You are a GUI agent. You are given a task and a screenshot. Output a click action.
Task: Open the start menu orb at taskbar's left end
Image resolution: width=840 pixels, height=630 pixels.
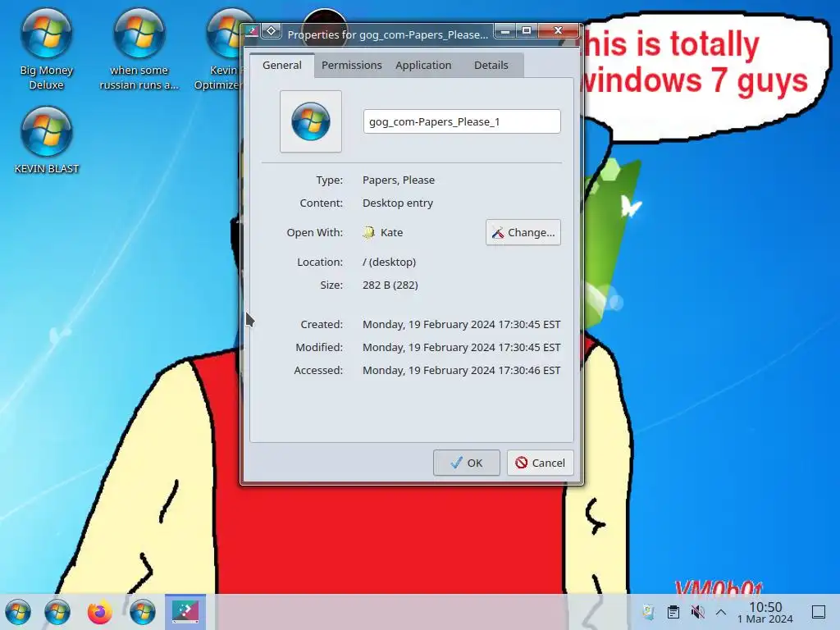tap(18, 612)
